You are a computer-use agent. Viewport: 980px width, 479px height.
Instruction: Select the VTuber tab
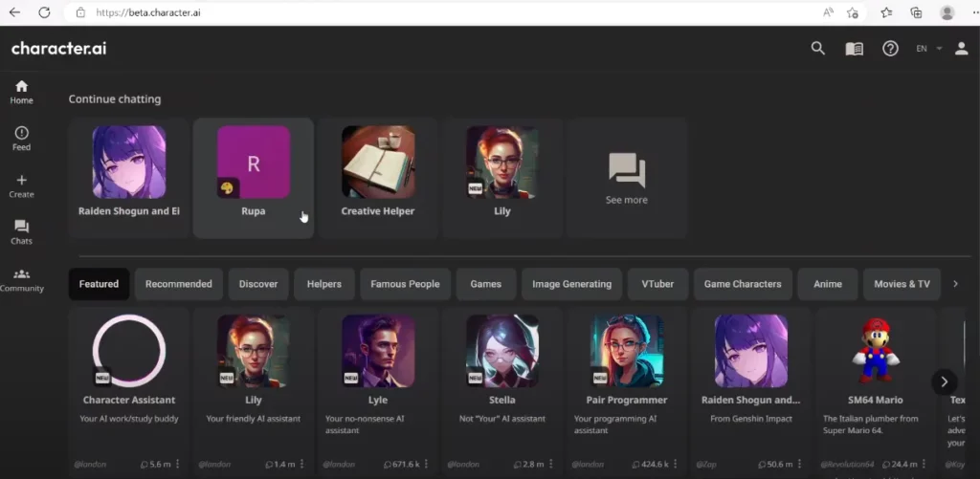[657, 284]
